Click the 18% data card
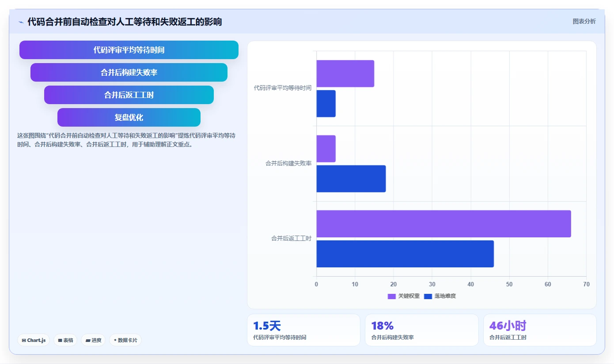This screenshot has width=614, height=364. (x=422, y=330)
